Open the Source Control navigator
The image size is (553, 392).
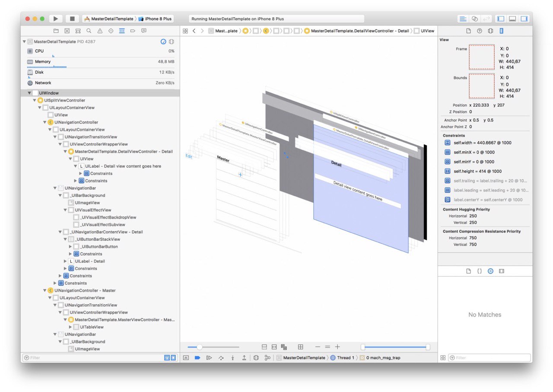(x=67, y=31)
